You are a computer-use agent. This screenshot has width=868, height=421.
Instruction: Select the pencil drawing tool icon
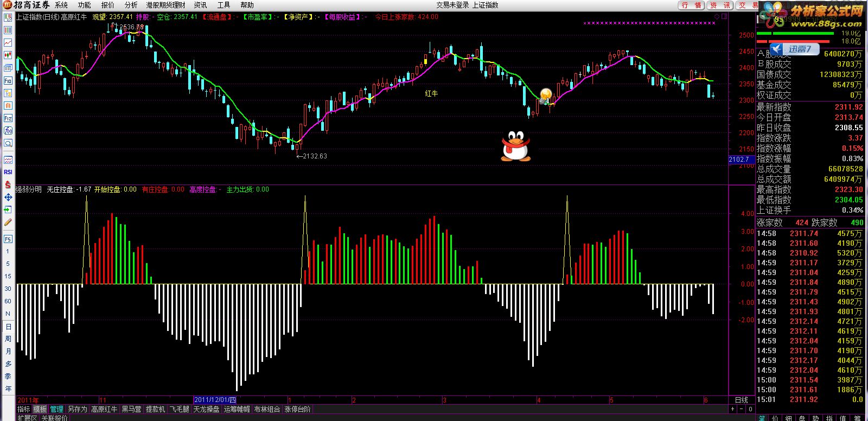[x=8, y=222]
